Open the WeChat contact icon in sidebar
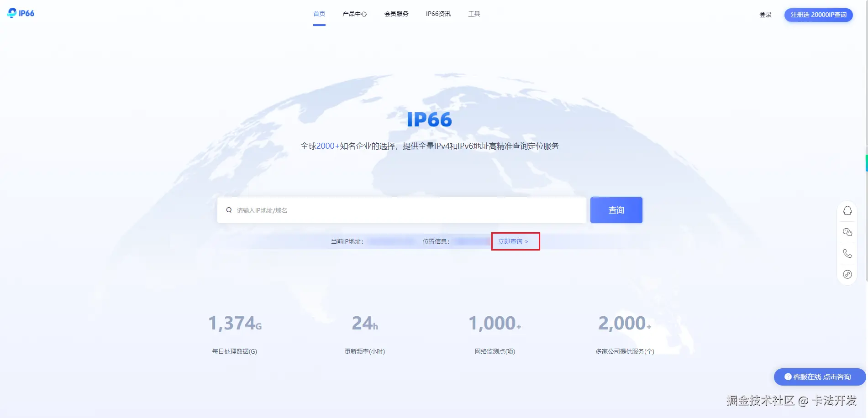This screenshot has width=868, height=418. coord(847,232)
